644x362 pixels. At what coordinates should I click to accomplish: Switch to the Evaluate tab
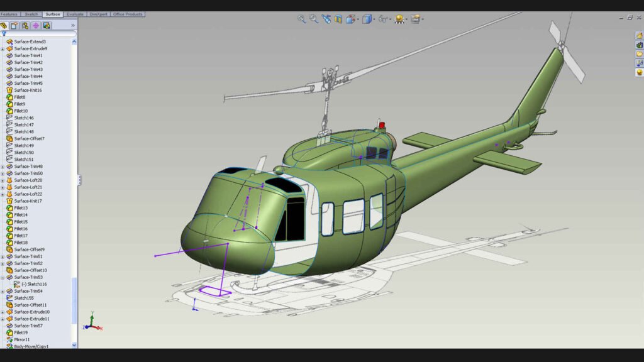74,14
